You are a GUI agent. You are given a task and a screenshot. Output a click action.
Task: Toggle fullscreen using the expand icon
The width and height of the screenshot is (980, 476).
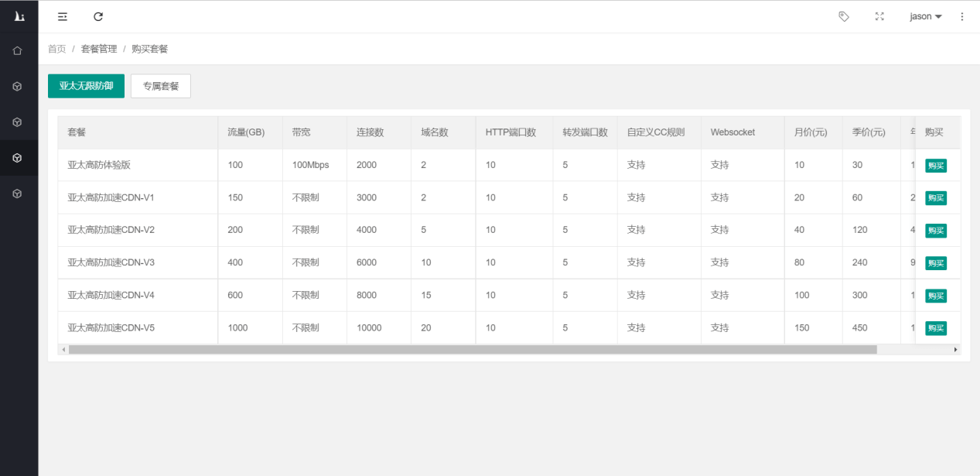pos(879,16)
